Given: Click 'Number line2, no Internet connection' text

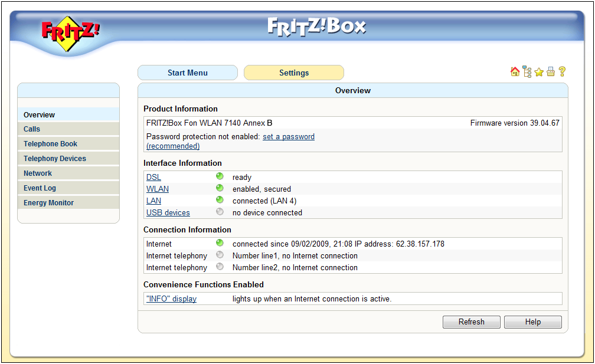Looking at the screenshot, I should coord(295,267).
